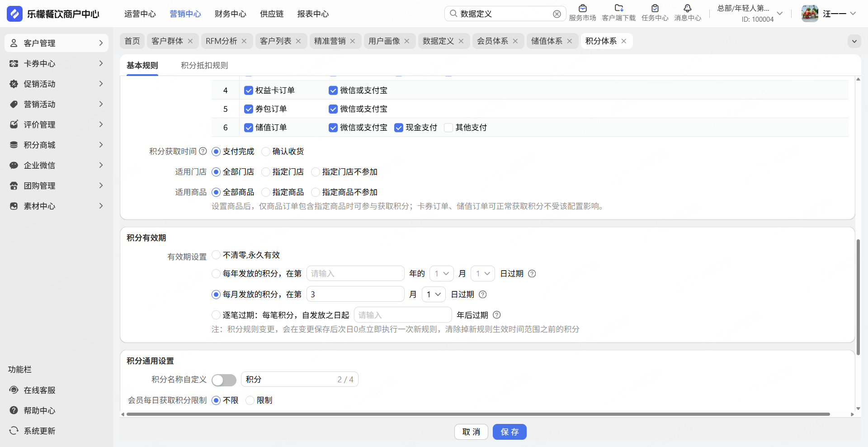This screenshot has height=447, width=868.
Task: Click the 取消 button
Action: pos(471,432)
